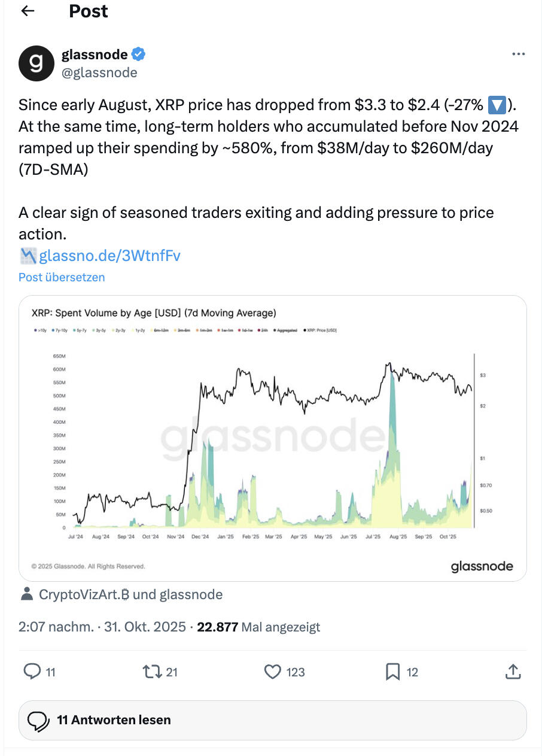Click the blue verified badge
542x756 pixels.
coord(139,54)
